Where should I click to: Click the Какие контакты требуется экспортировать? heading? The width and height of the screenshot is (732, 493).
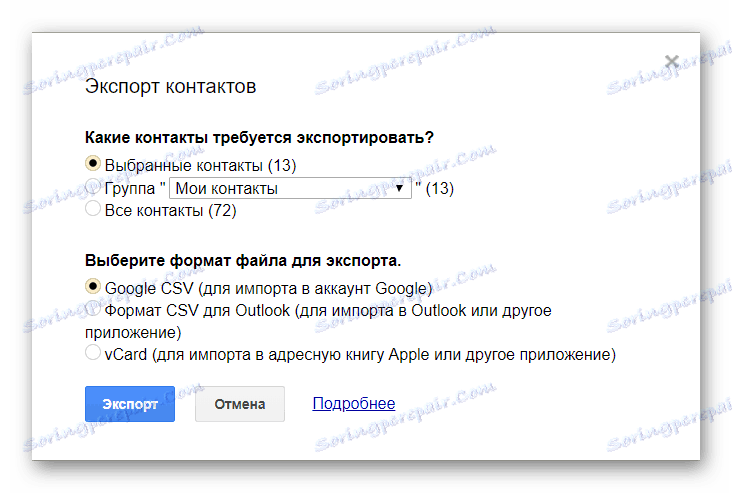[259, 138]
